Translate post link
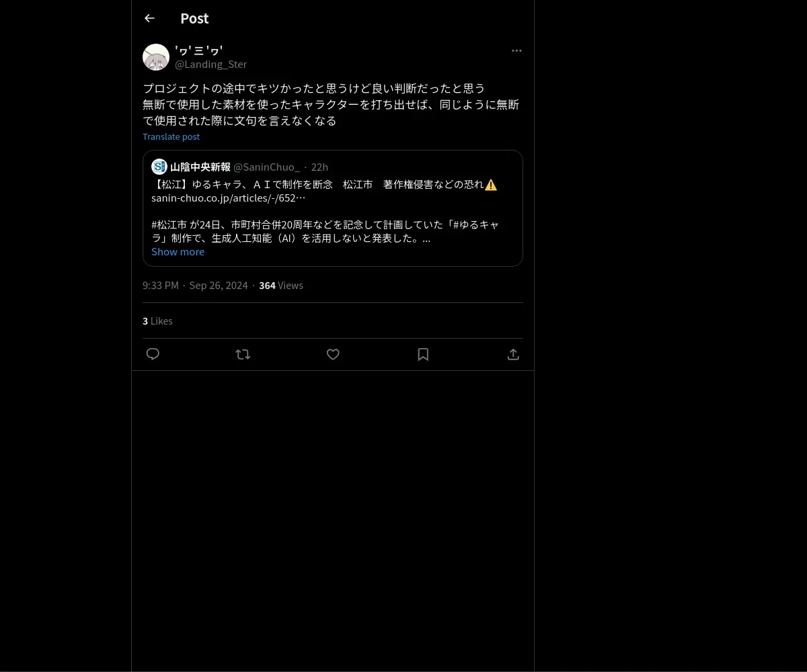This screenshot has height=672, width=807. [171, 136]
